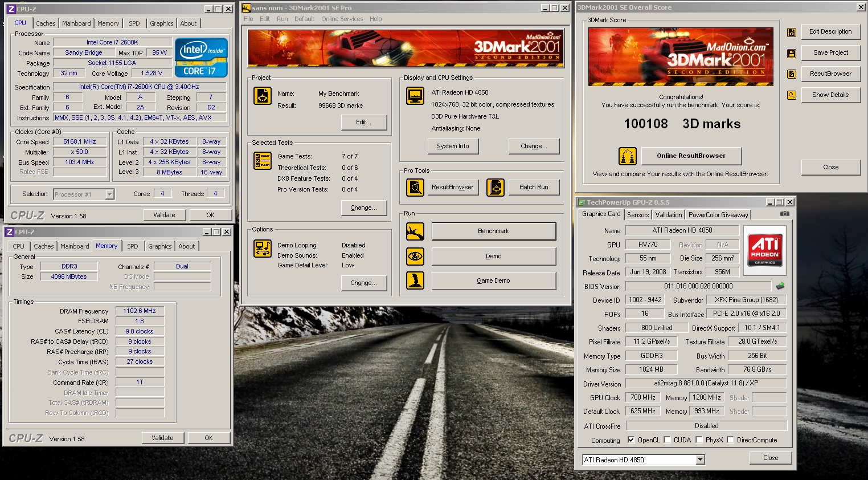Screen dimensions: 868x480
Task: Click the ResultBrowser magnifier icon
Action: pos(415,187)
